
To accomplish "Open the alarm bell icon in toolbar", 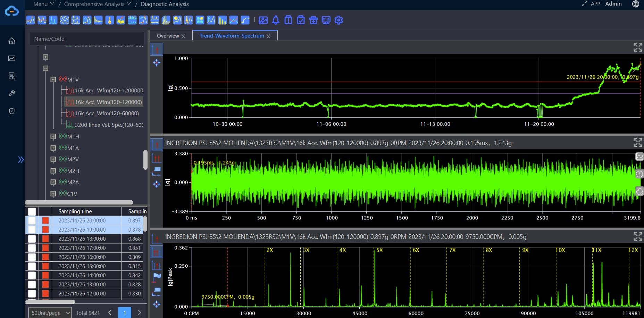I will tap(276, 20).
